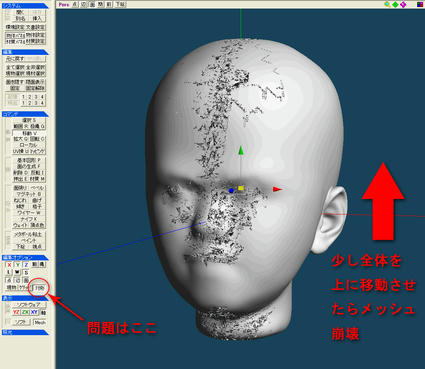Viewport: 425px width, 369px height.
Task: Click the magenta diamond view icon
Action: (x=403, y=4)
